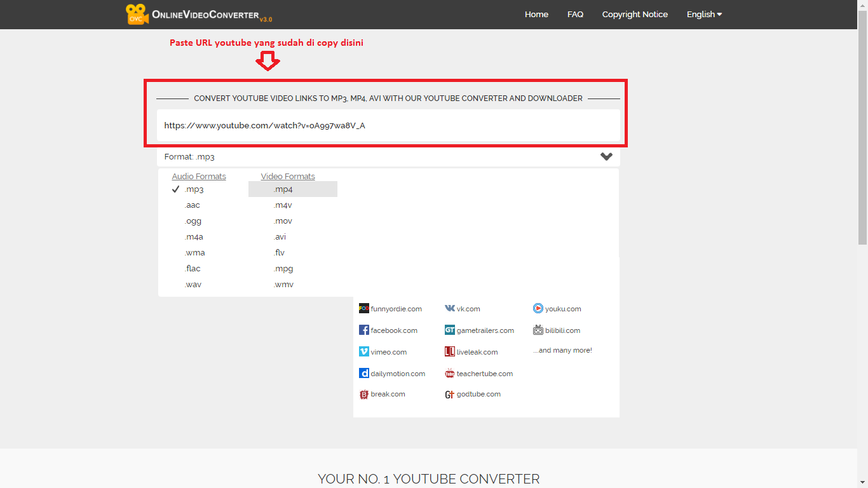868x488 pixels.
Task: Click the Format: .mp3 selector bar
Action: click(388, 157)
